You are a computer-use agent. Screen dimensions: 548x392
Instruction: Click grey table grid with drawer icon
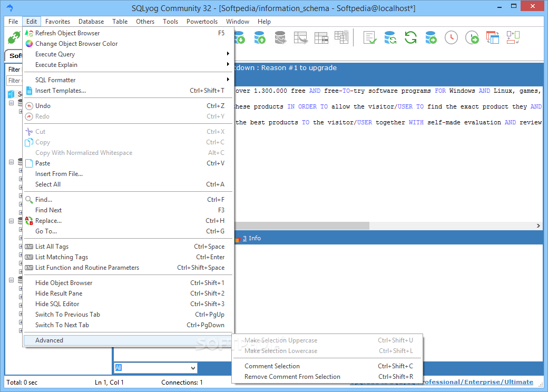point(321,37)
